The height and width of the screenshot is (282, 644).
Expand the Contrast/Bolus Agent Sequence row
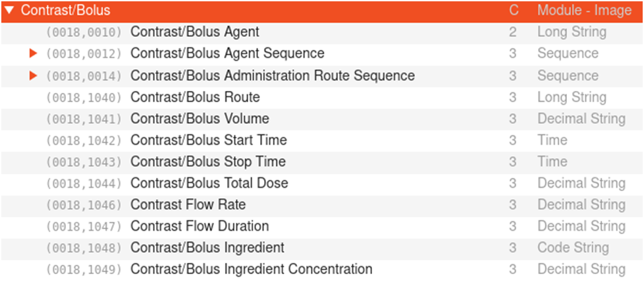34,53
